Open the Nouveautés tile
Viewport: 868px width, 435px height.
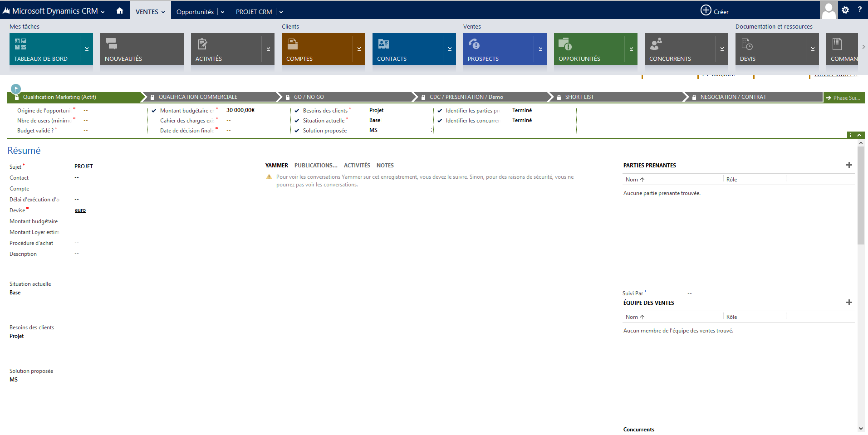(x=142, y=49)
